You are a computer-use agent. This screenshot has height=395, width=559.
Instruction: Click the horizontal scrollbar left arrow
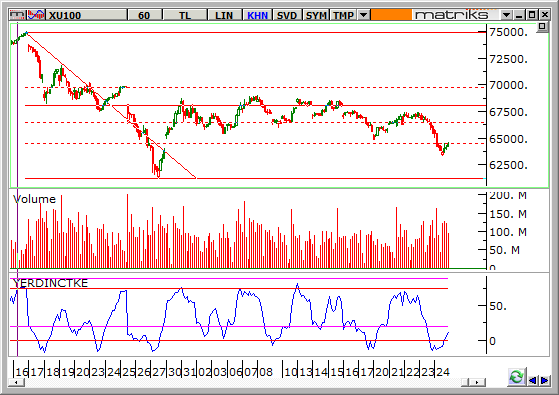16,382
